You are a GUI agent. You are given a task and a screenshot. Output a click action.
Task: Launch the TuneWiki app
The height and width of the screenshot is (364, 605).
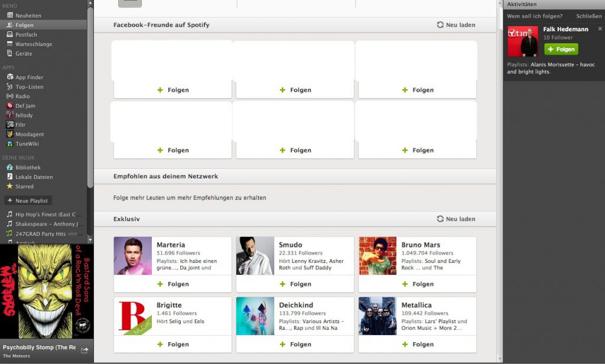(27, 144)
